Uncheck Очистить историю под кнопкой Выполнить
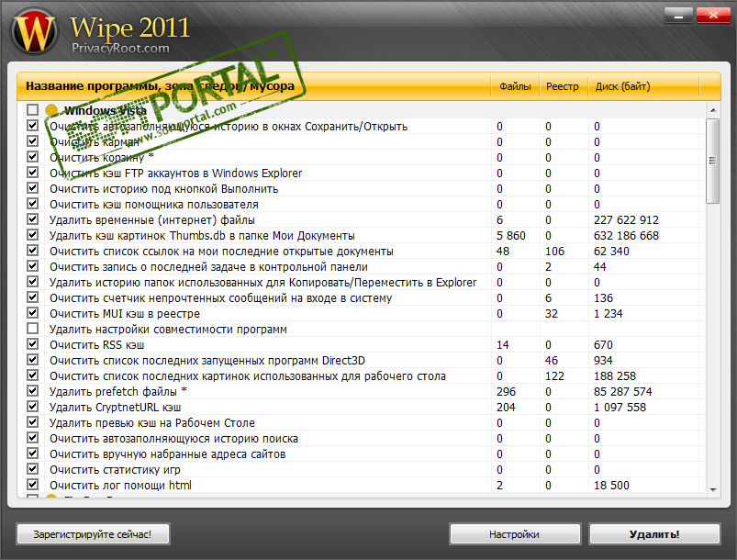Image resolution: width=737 pixels, height=560 pixels. click(x=32, y=188)
